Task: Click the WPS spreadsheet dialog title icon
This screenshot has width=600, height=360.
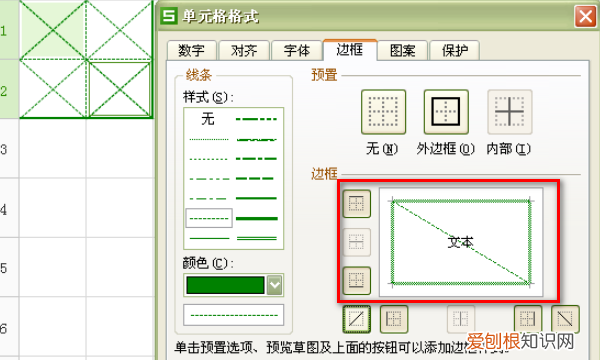Action: tap(169, 16)
